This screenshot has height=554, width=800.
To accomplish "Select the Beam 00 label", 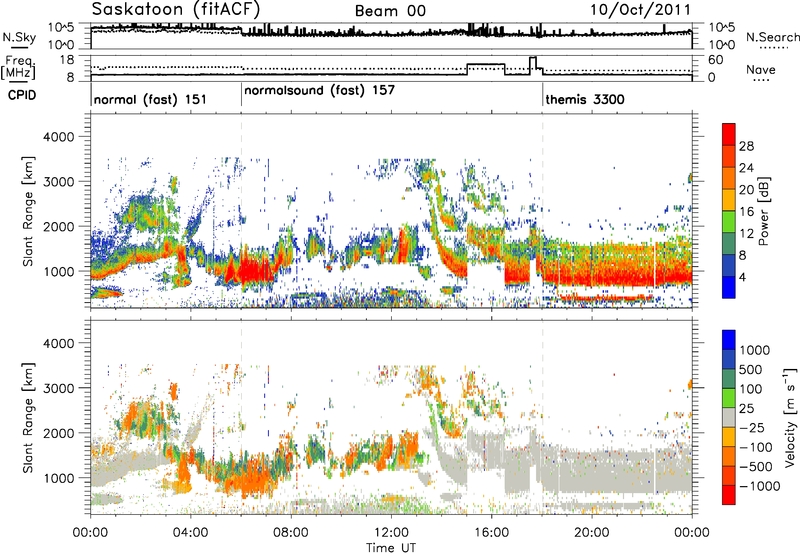I will coord(390,11).
